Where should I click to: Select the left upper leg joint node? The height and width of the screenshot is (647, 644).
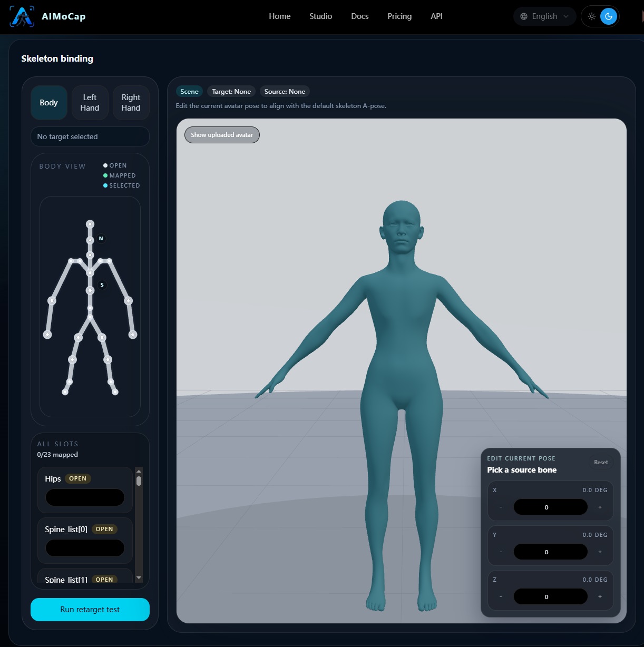(79, 338)
